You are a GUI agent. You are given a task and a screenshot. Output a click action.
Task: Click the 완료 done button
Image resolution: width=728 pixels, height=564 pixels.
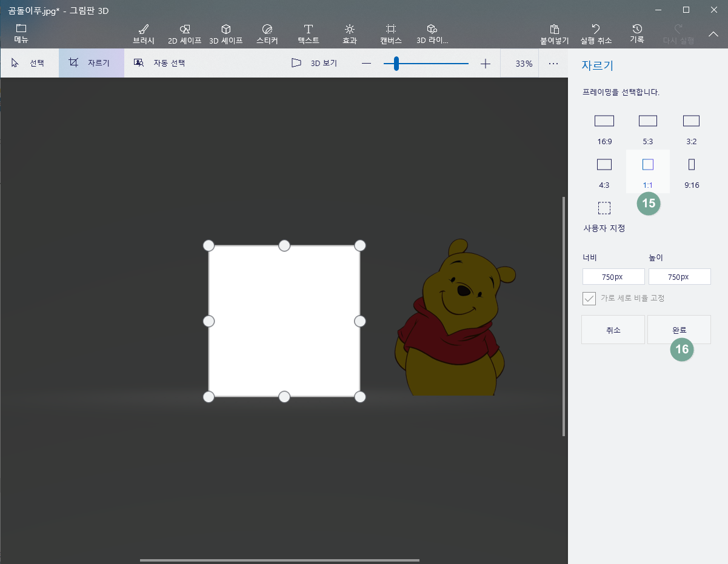[679, 330]
